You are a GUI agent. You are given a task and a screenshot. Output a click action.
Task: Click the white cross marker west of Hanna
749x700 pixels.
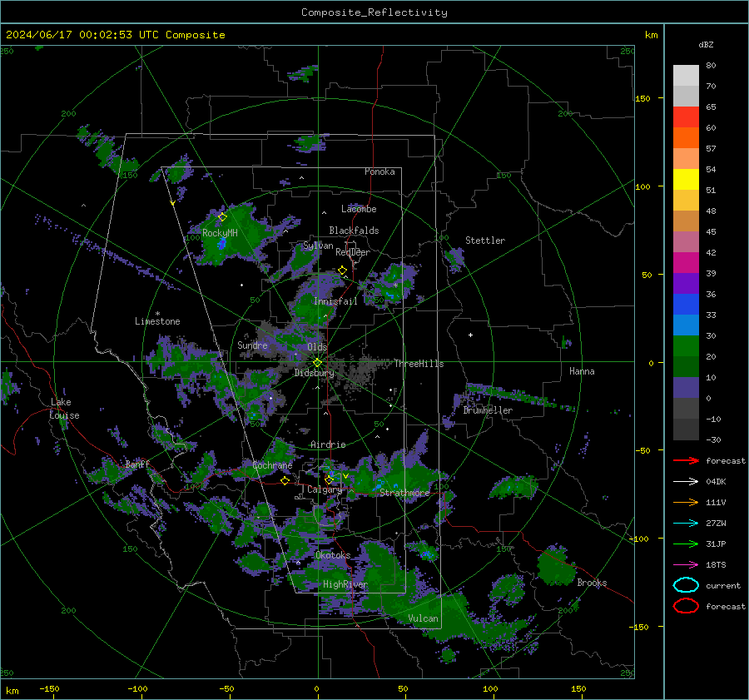470,335
